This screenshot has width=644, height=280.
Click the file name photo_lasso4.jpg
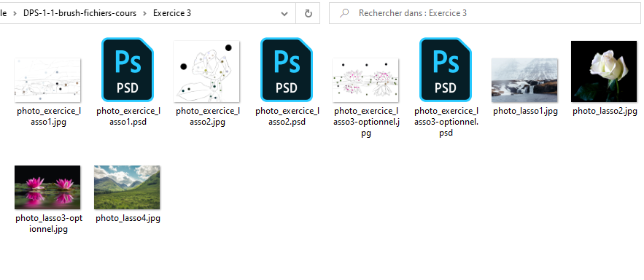[128, 219]
